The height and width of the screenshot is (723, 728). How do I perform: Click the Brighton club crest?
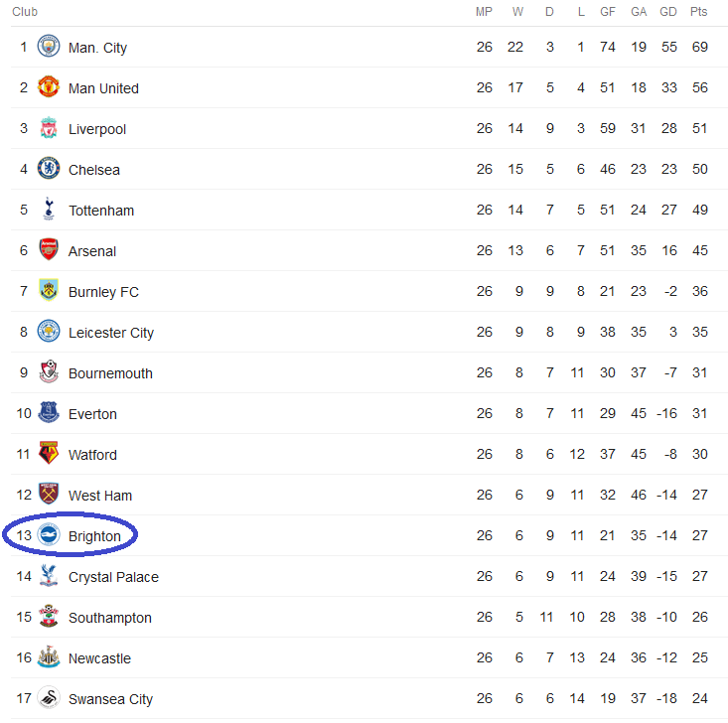[49, 535]
